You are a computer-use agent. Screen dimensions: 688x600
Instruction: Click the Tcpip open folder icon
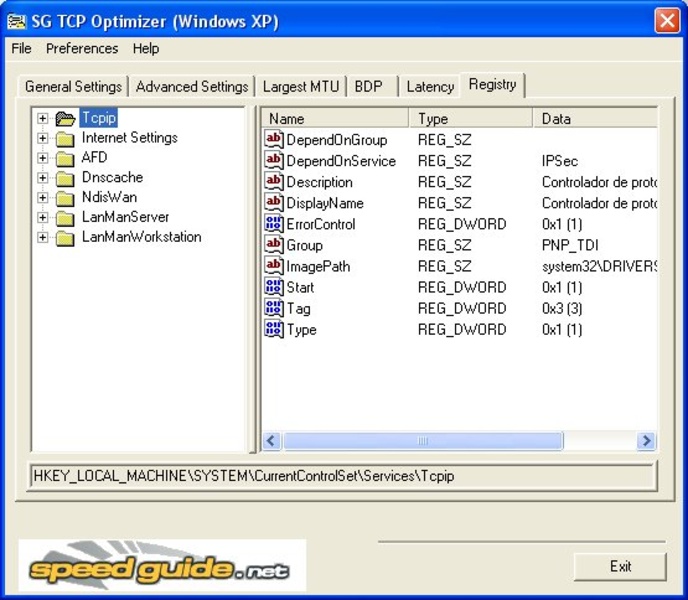point(66,119)
